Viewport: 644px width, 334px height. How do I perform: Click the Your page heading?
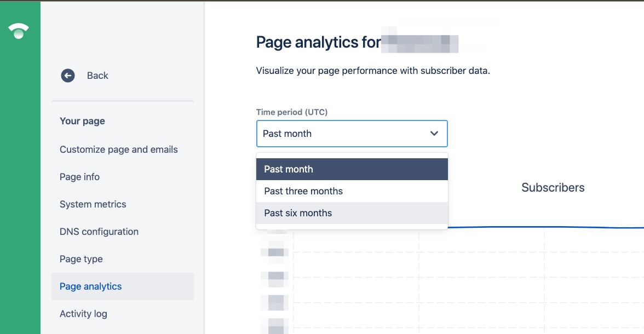point(82,121)
